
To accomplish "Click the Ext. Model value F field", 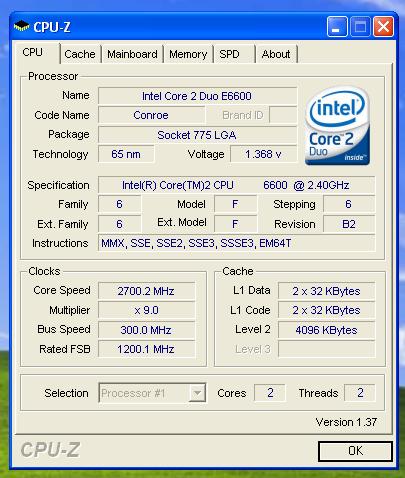I will 235,224.
